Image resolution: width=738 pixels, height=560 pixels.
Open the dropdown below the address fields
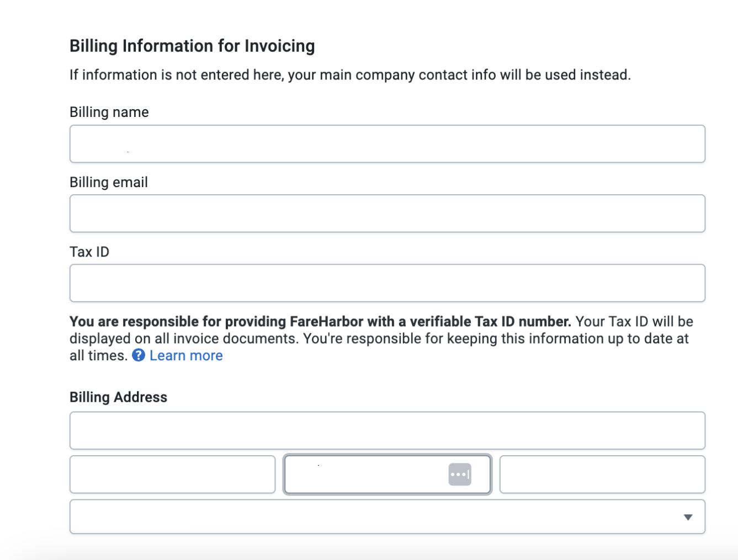coord(386,517)
